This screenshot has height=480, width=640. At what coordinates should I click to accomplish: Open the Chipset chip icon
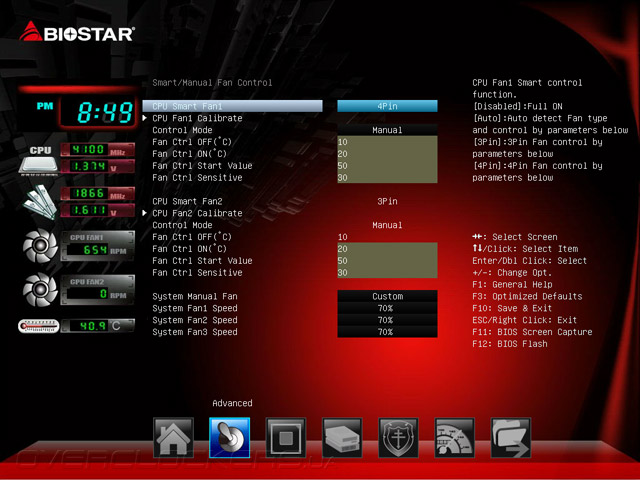pos(286,438)
